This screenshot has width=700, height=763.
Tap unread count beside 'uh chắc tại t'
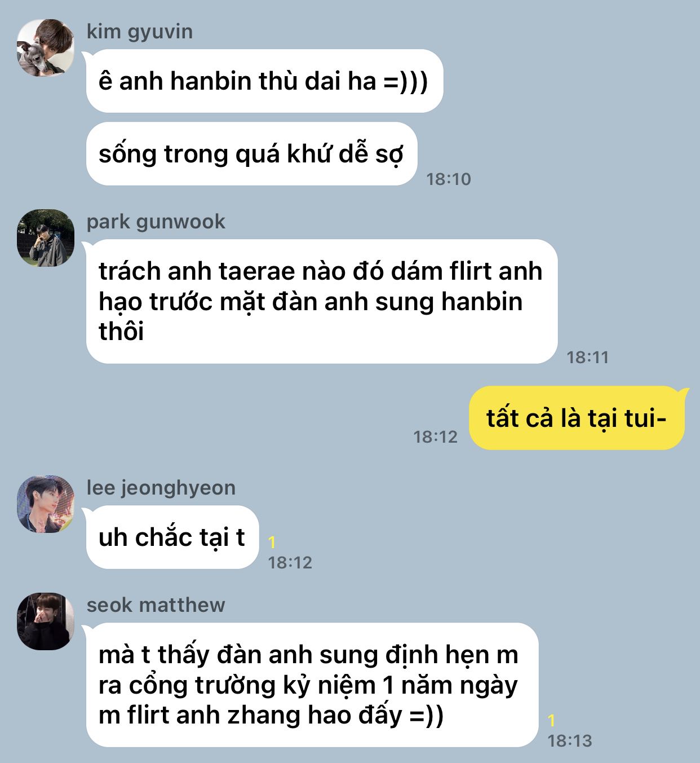pyautogui.click(x=272, y=543)
